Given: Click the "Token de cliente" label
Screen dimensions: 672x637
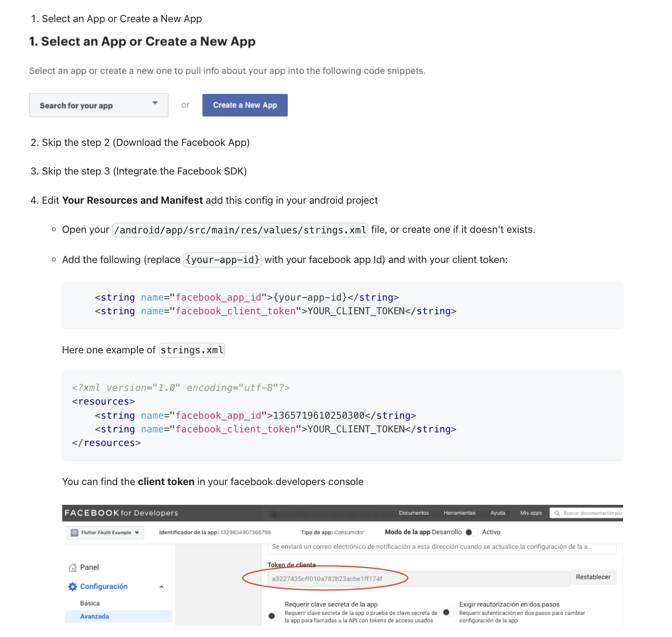Looking at the screenshot, I should coord(292,565).
